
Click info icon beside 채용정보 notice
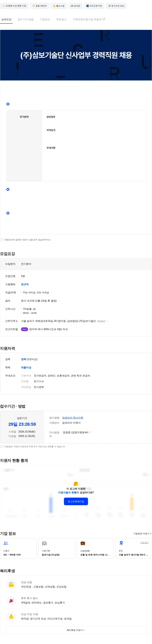point(2,240)
